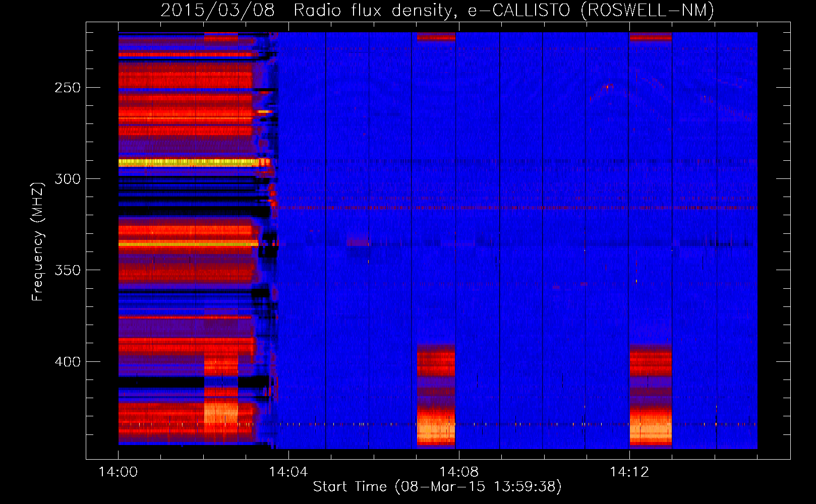Click the red patch at top near 14:12
816x504 pixels.
coord(651,36)
